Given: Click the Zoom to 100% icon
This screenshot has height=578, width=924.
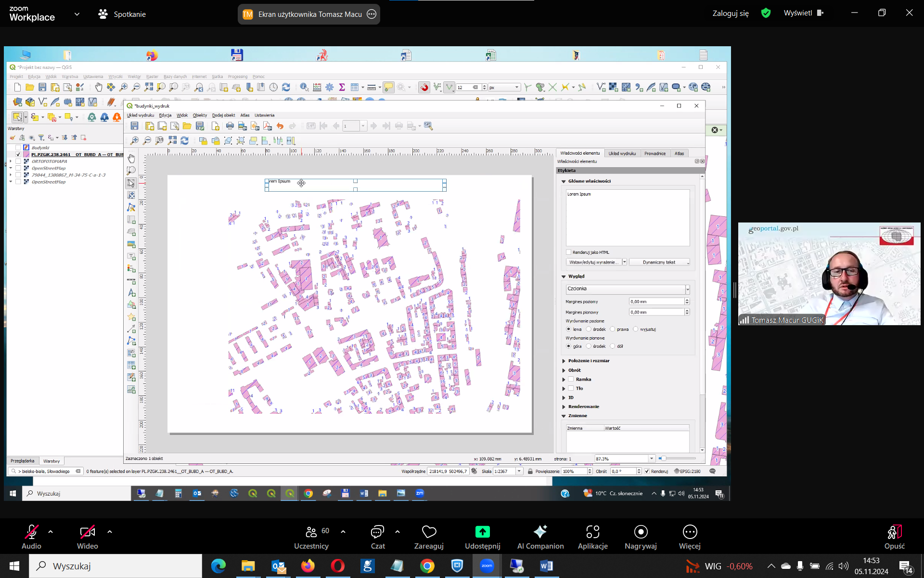Looking at the screenshot, I should (x=159, y=141).
